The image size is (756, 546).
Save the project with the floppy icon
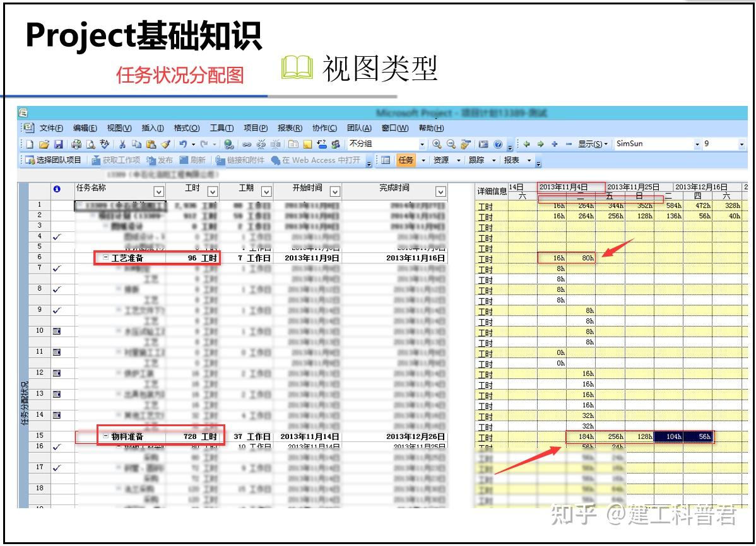(58, 144)
